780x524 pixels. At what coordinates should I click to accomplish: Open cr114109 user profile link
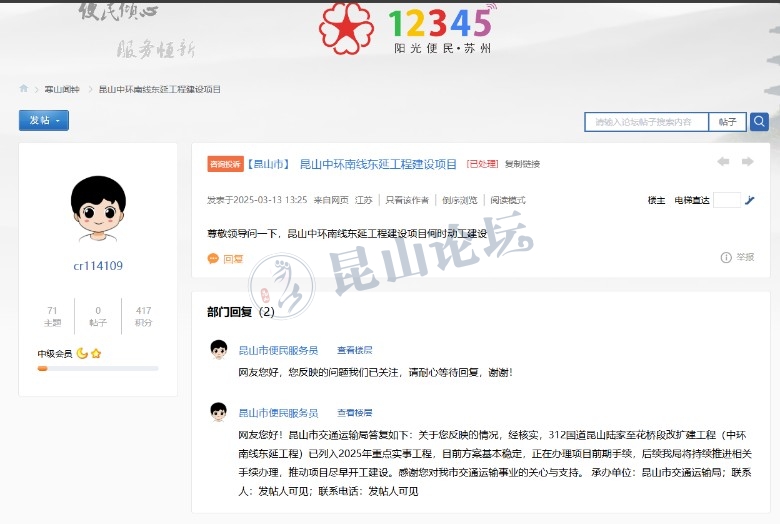pos(98,266)
